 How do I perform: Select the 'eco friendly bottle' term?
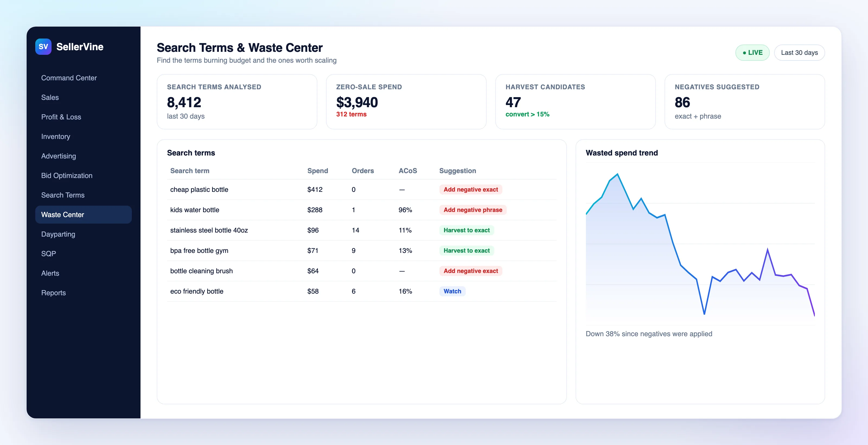click(196, 291)
